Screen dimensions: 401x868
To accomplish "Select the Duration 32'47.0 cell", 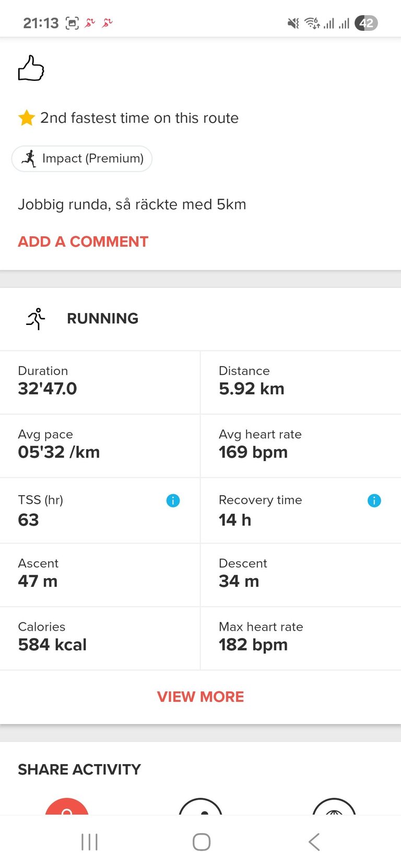I will 100,382.
